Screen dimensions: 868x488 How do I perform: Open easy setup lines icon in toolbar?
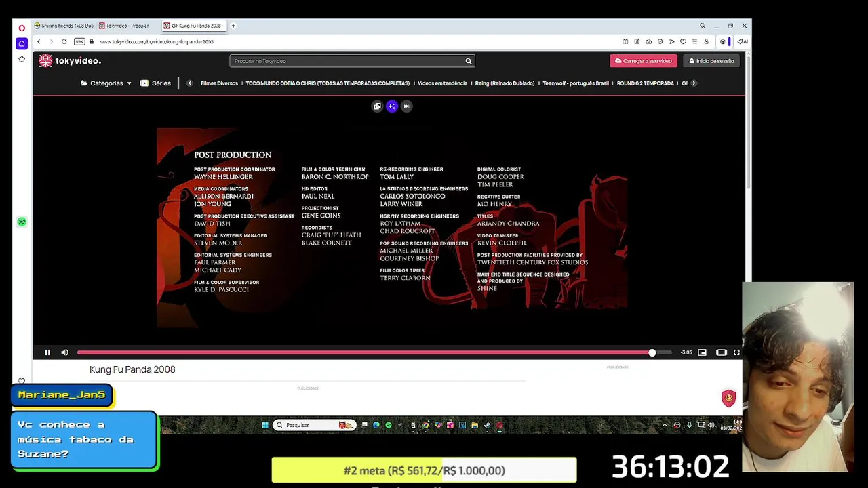(694, 41)
